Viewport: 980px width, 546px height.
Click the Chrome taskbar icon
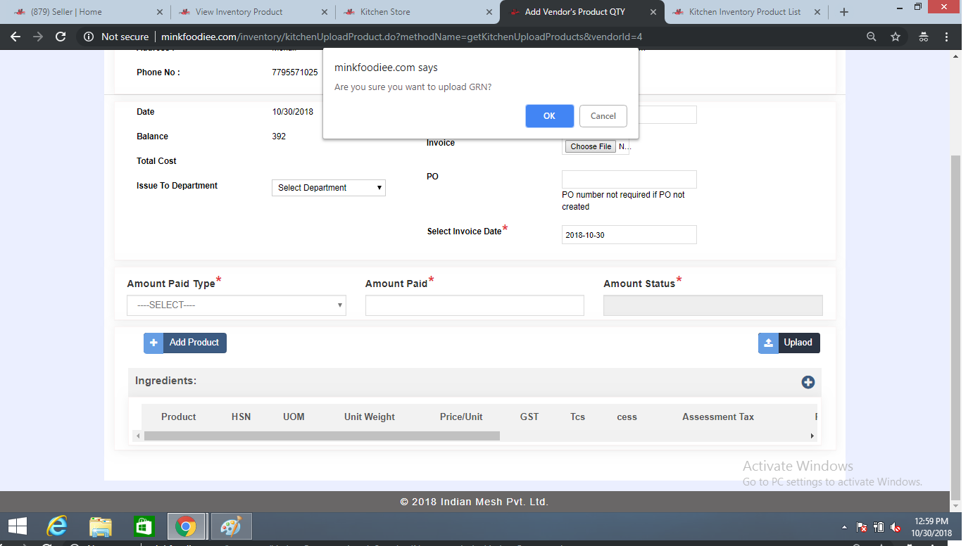coord(186,526)
